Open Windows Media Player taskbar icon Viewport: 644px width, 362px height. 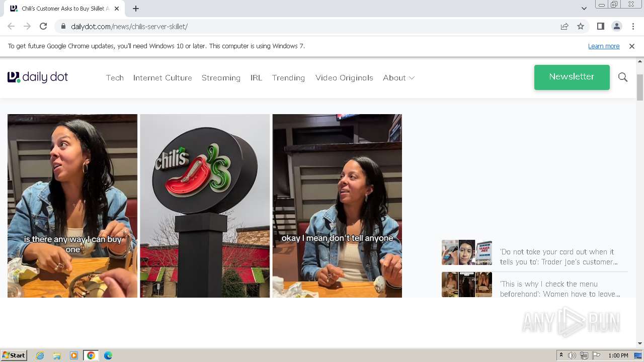pyautogui.click(x=74, y=355)
